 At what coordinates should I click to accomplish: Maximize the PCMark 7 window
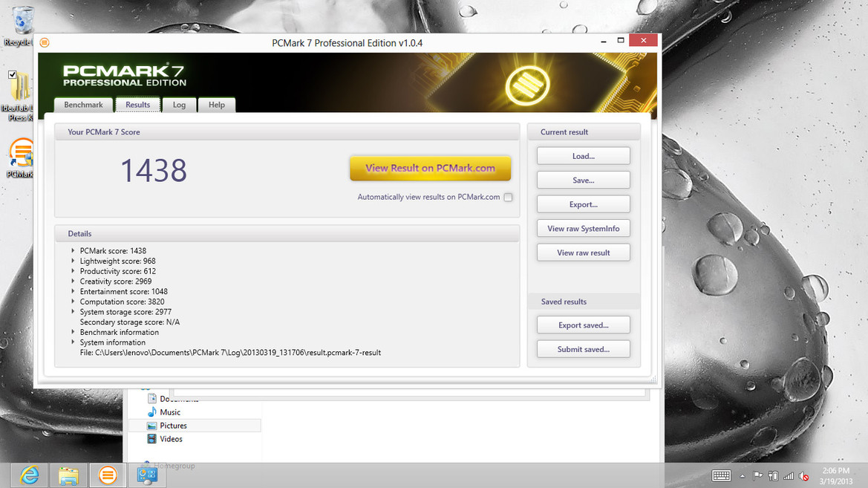pos(621,40)
